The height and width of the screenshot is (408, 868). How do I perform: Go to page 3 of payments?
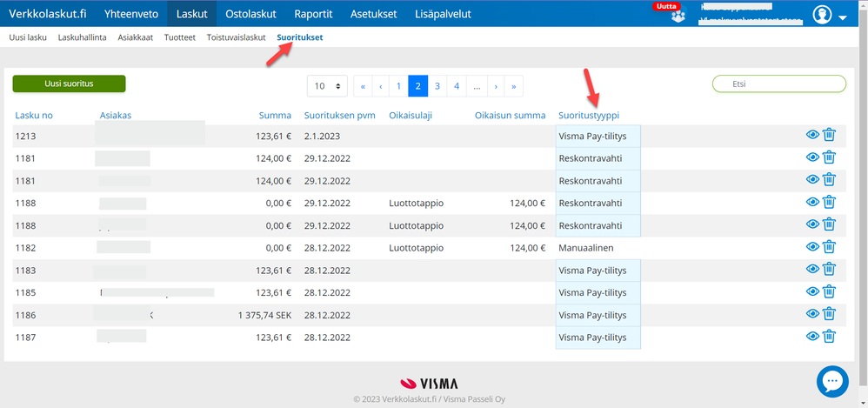[x=437, y=86]
